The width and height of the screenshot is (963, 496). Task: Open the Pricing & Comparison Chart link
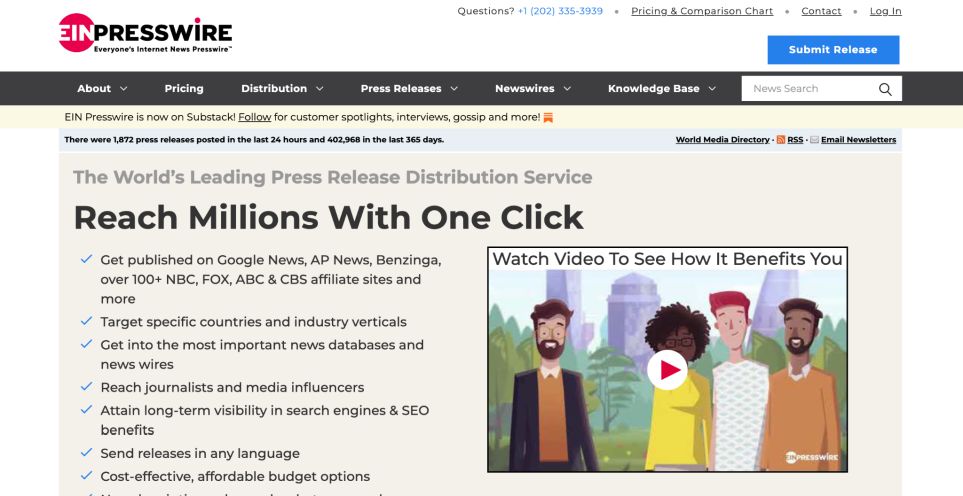(702, 11)
